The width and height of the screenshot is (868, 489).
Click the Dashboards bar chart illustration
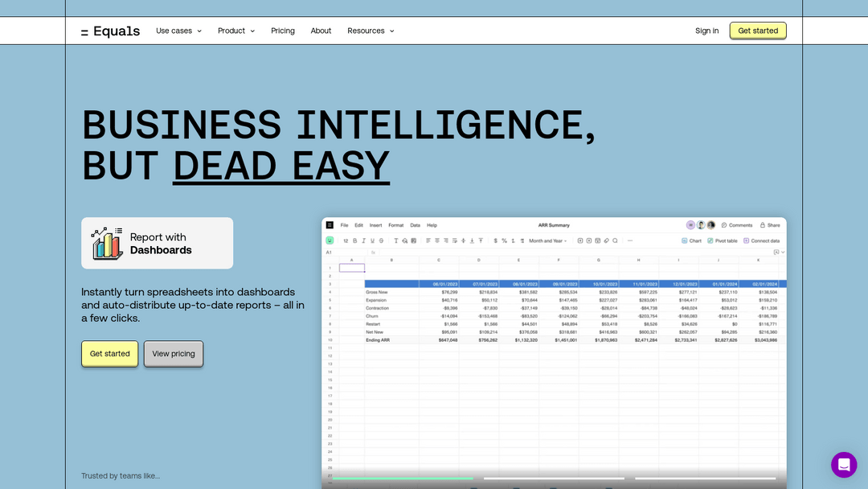pos(108,243)
